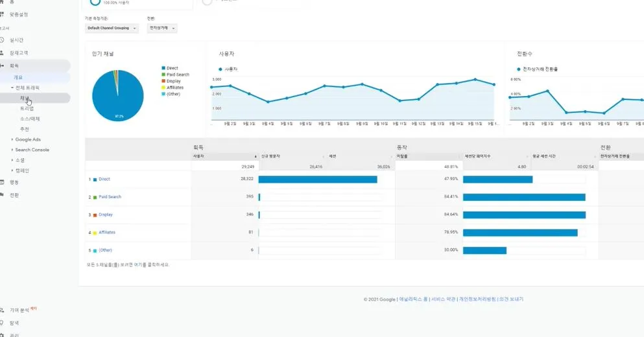Click the 전자상거래 전환율 legend marker
The height and width of the screenshot is (337, 644).
point(519,69)
